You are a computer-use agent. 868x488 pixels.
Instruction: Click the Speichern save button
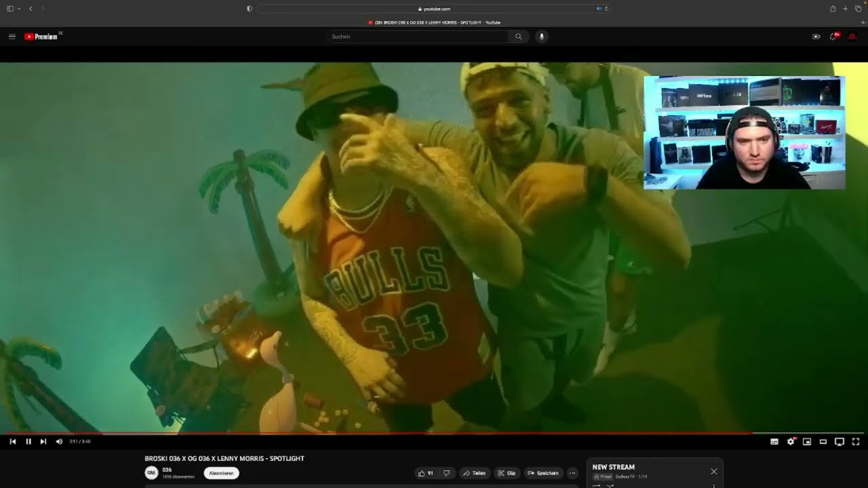coord(543,473)
